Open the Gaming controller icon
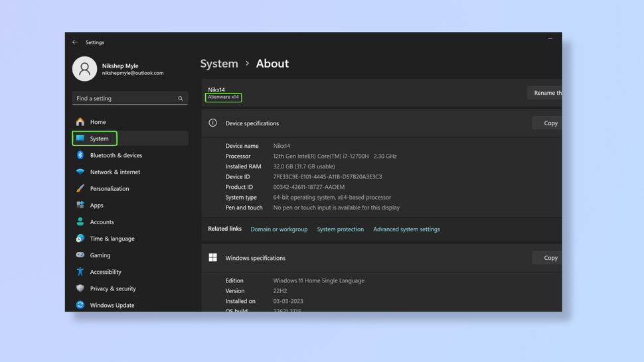 (x=80, y=255)
